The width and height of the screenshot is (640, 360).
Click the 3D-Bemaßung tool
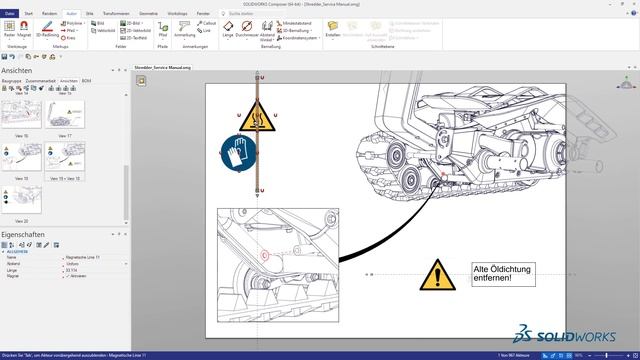pyautogui.click(x=293, y=31)
